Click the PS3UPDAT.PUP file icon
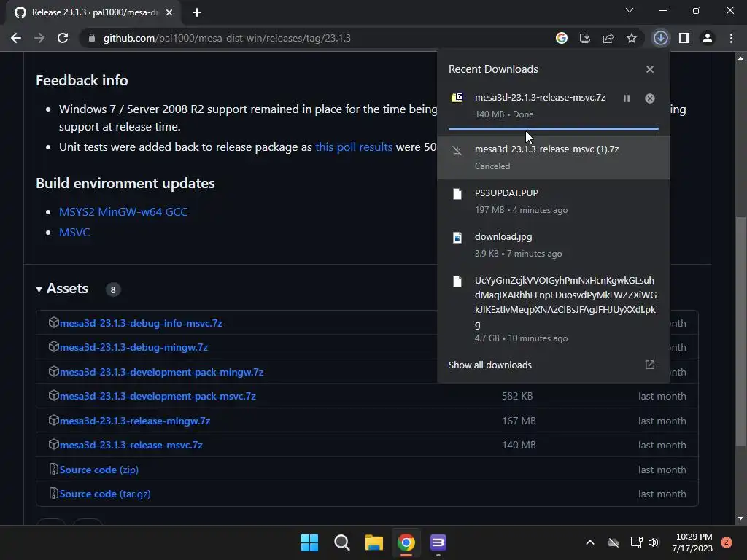The height and width of the screenshot is (560, 747). point(457,194)
